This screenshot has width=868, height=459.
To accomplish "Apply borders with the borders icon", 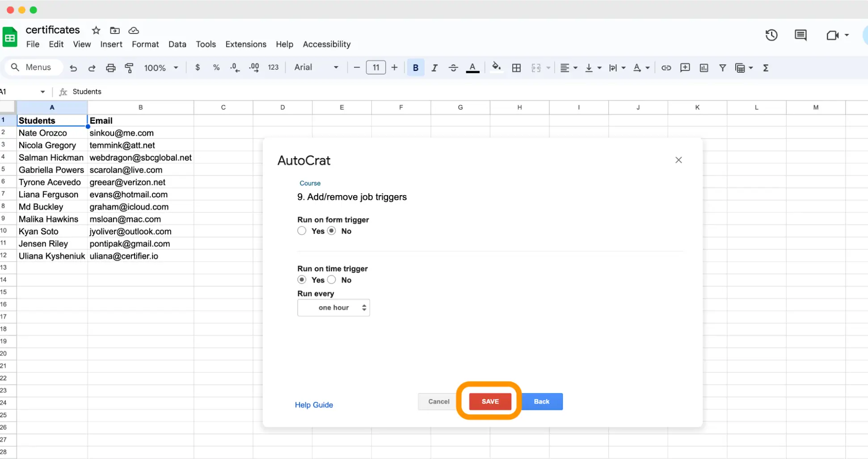I will [517, 67].
